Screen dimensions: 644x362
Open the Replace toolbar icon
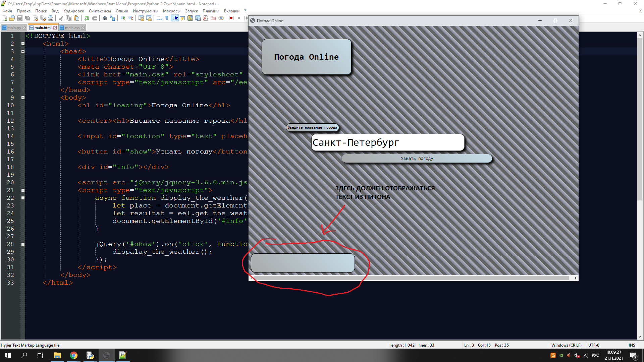coord(113,18)
